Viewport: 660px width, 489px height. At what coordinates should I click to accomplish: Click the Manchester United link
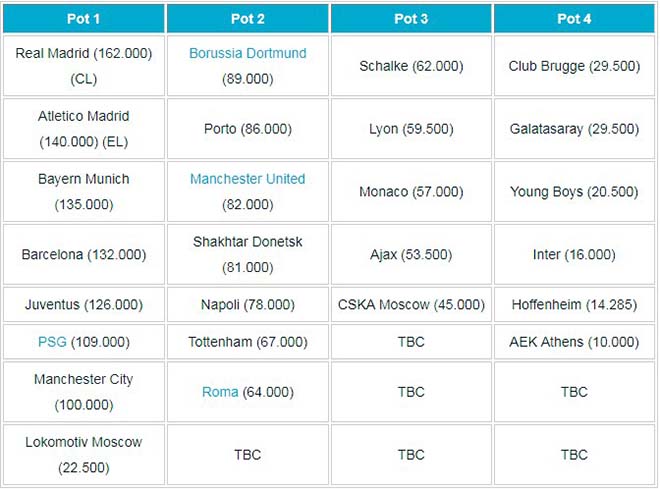click(x=247, y=179)
